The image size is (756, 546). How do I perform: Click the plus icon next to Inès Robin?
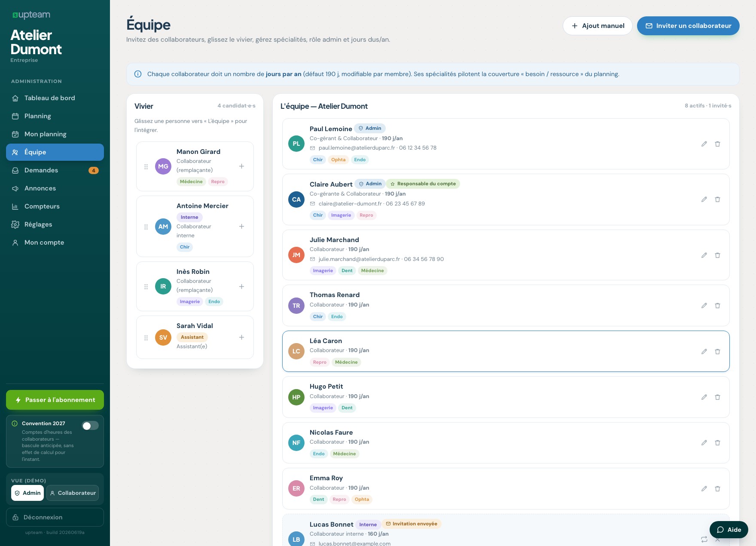click(x=241, y=287)
